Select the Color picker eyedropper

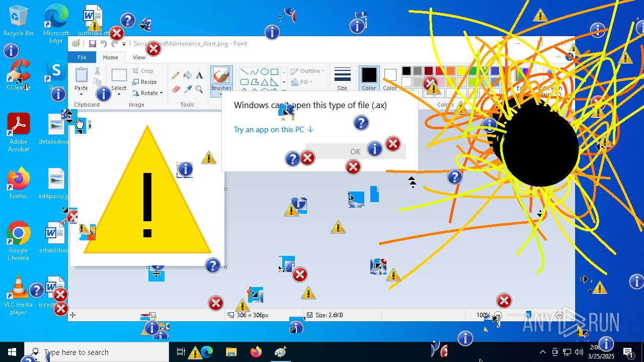point(188,89)
